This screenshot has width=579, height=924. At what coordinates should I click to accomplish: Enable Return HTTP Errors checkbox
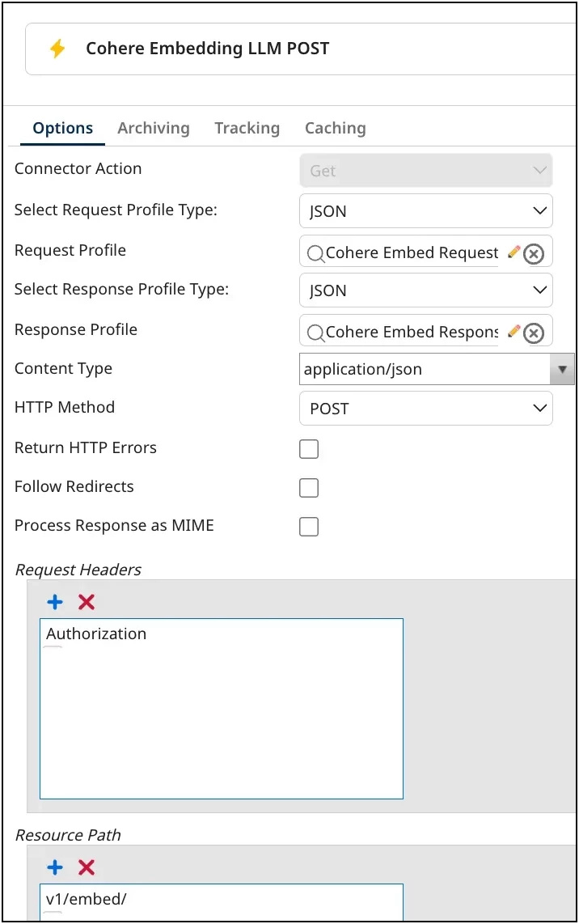coord(309,449)
